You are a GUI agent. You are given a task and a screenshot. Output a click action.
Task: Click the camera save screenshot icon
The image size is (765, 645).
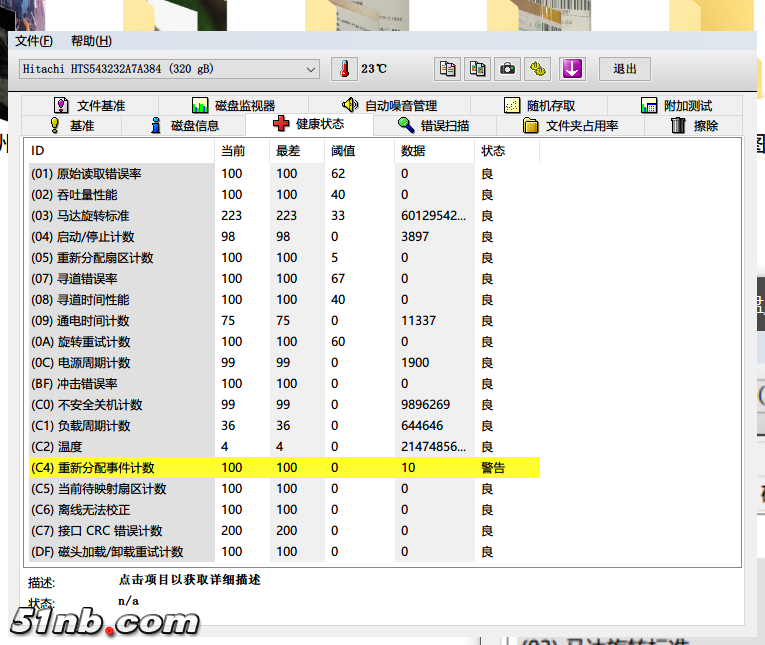(x=508, y=69)
